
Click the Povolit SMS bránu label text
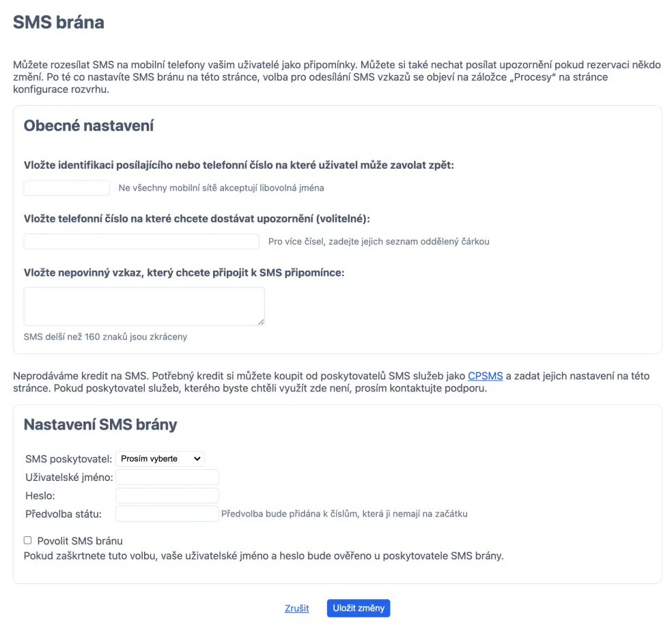tap(80, 541)
